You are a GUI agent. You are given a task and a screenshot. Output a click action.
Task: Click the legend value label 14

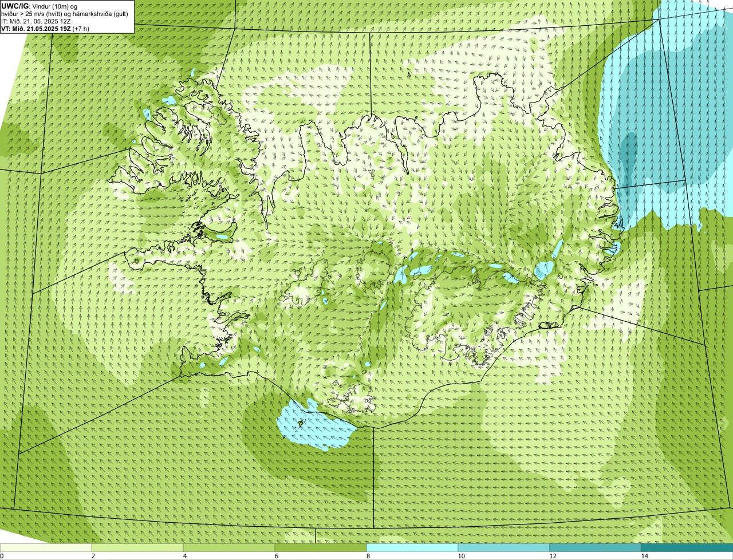click(644, 556)
